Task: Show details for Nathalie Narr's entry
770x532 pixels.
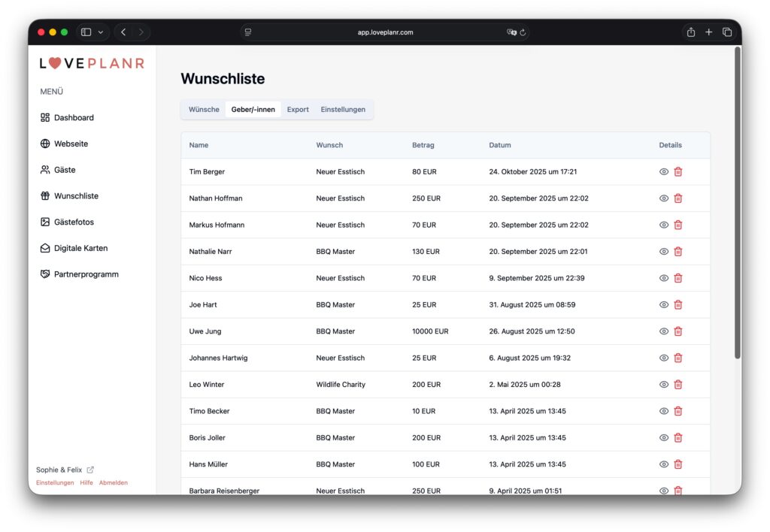Action: click(663, 252)
